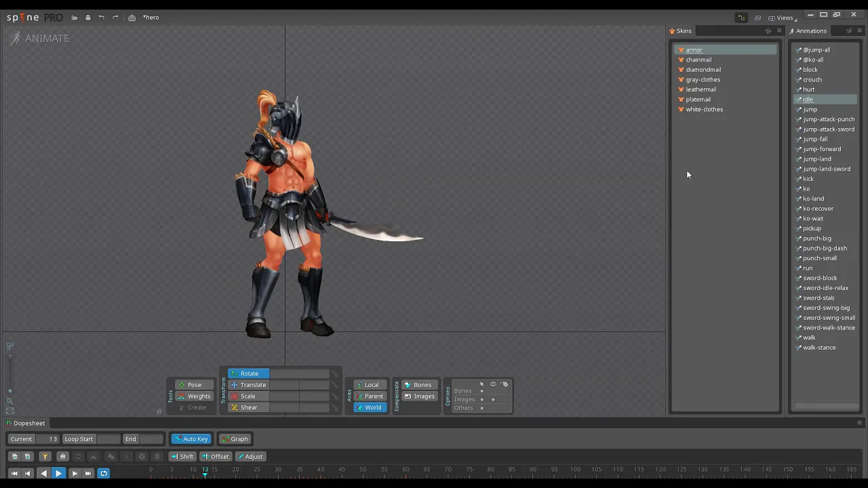Activate the Translate transform tool

[x=248, y=385]
